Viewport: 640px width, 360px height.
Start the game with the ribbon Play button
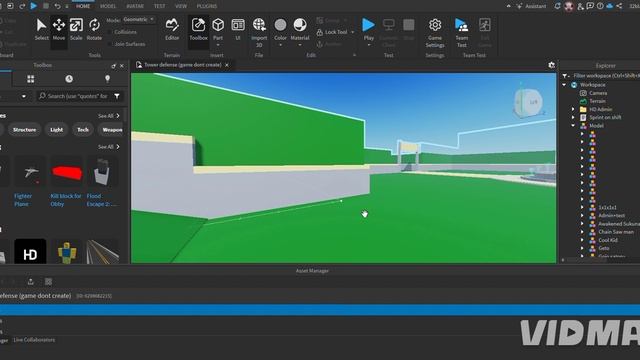tap(369, 25)
